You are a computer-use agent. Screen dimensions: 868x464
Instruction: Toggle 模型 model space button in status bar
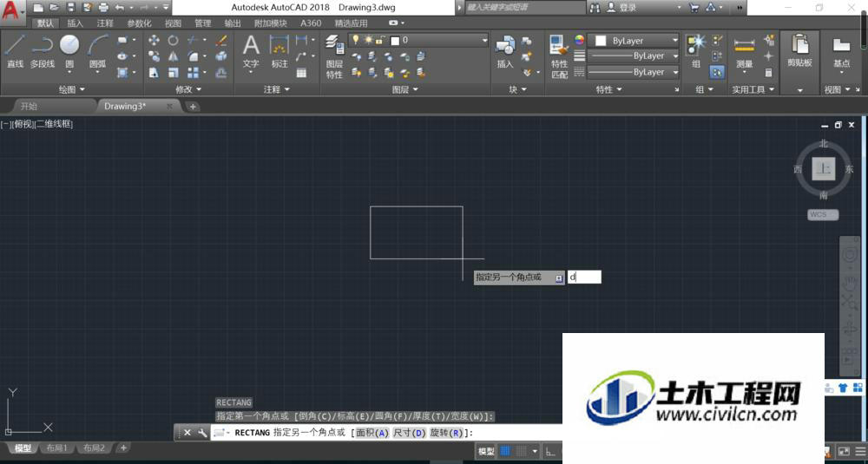486,451
